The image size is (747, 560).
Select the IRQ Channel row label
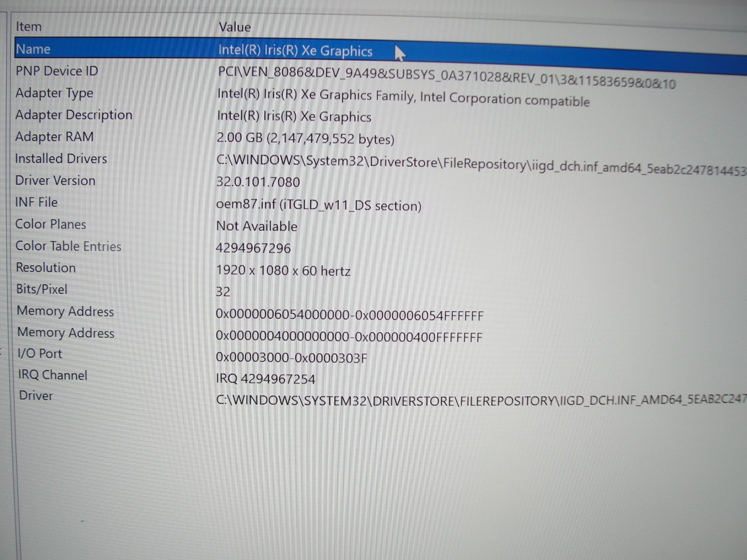[x=53, y=375]
